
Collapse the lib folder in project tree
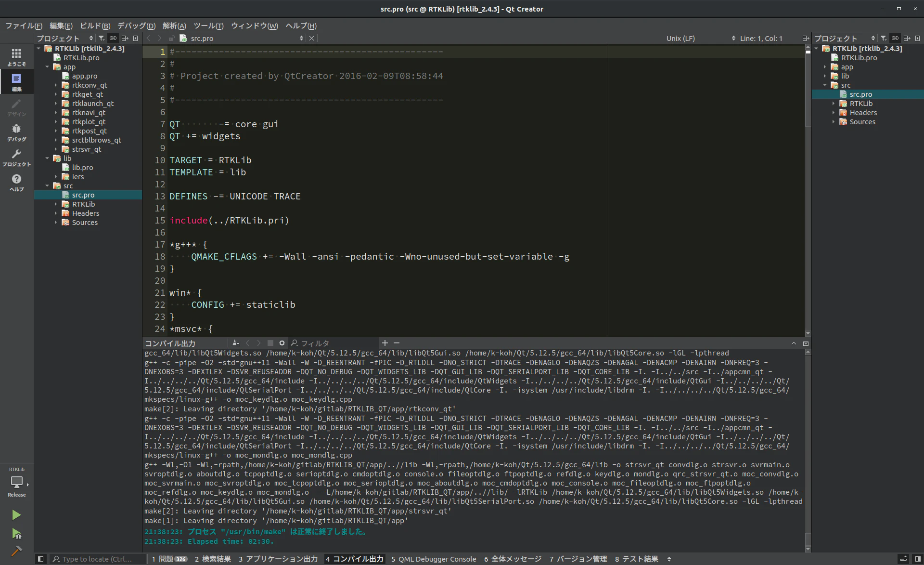point(47,158)
